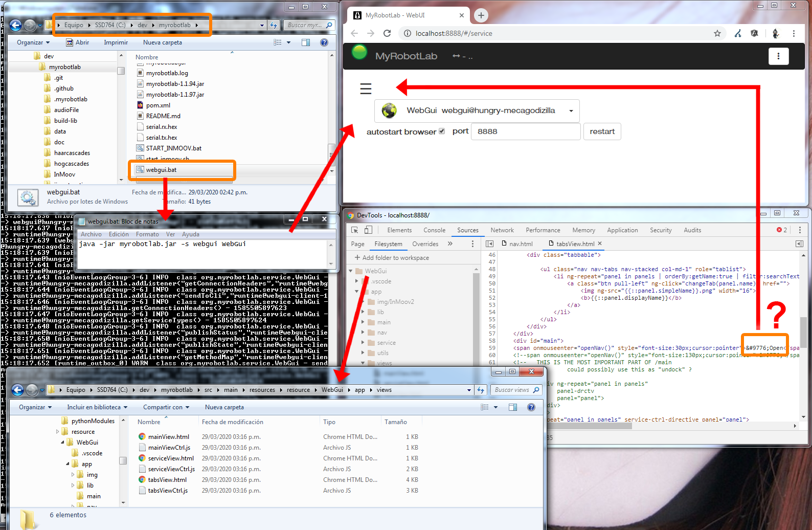Open the DevTools Security tab
This screenshot has height=530, width=812.
(x=661, y=230)
